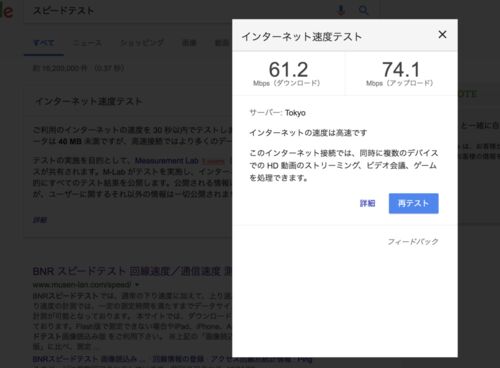
Task: Open the BNRスピードテスト 画像読込み sitelink
Action: coord(89,359)
